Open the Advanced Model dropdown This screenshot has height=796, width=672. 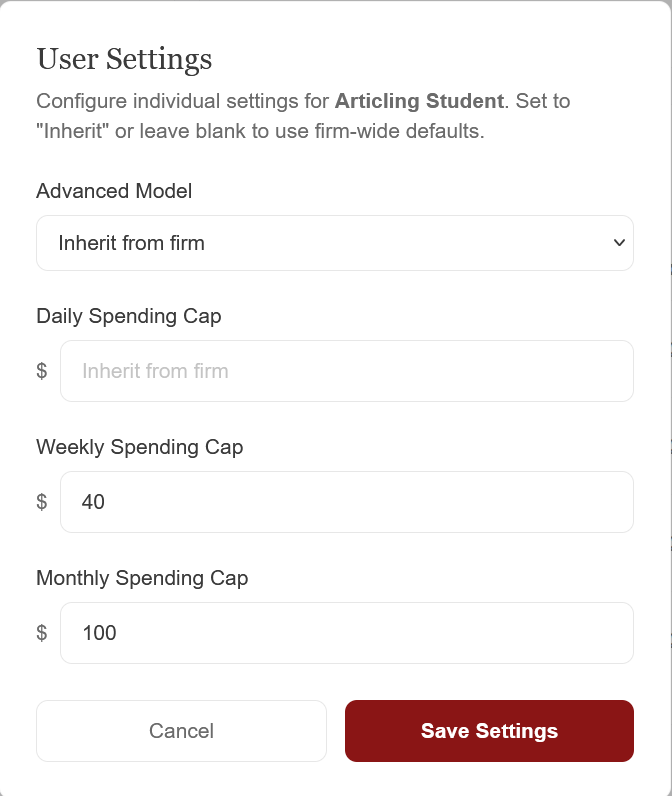tap(334, 243)
